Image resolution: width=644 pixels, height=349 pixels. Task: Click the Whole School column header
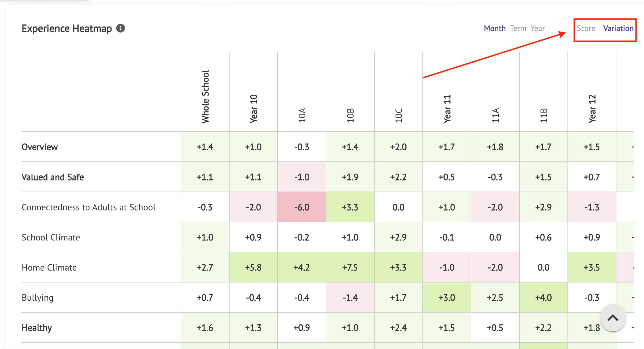click(x=205, y=97)
